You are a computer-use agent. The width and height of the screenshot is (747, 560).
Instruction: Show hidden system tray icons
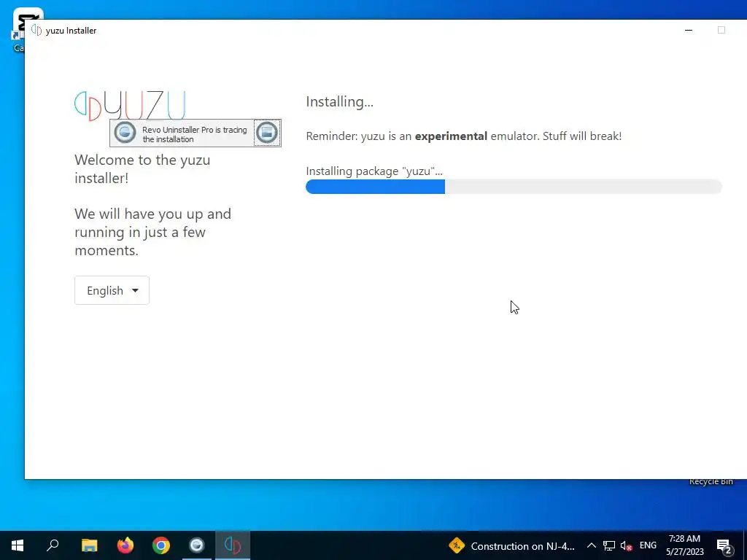pyautogui.click(x=591, y=545)
